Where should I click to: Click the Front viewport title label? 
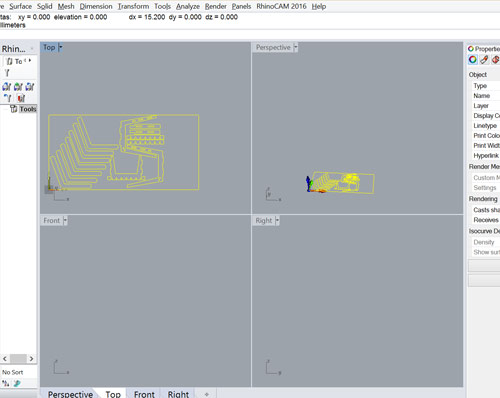pyautogui.click(x=51, y=220)
